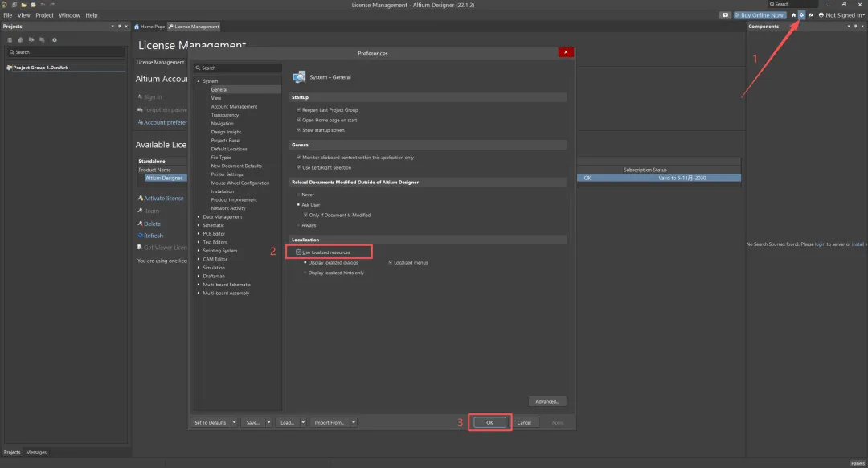
Task: Click the Delete license icon
Action: pos(140,224)
